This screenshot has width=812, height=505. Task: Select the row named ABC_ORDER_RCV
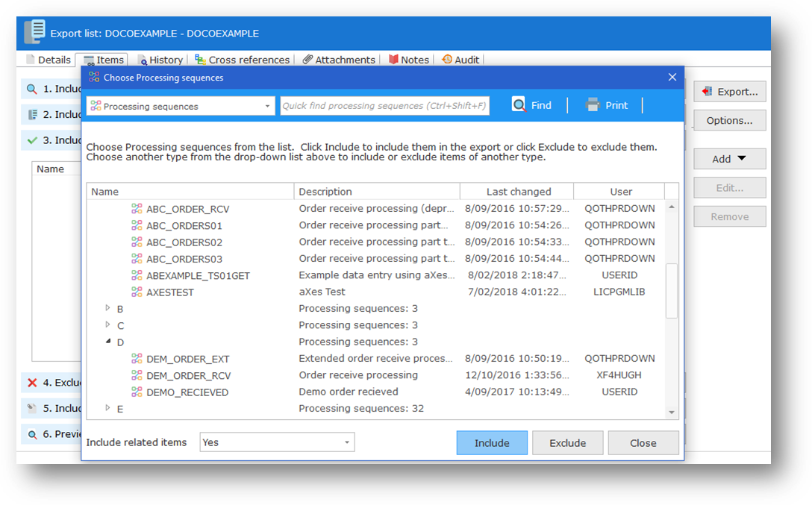(376, 209)
